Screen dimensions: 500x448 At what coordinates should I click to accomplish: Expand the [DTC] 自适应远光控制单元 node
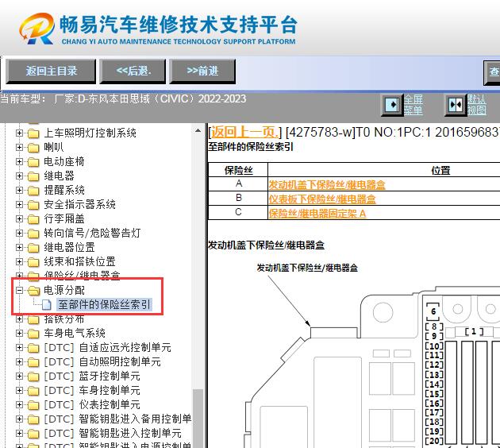pyautogui.click(x=20, y=347)
